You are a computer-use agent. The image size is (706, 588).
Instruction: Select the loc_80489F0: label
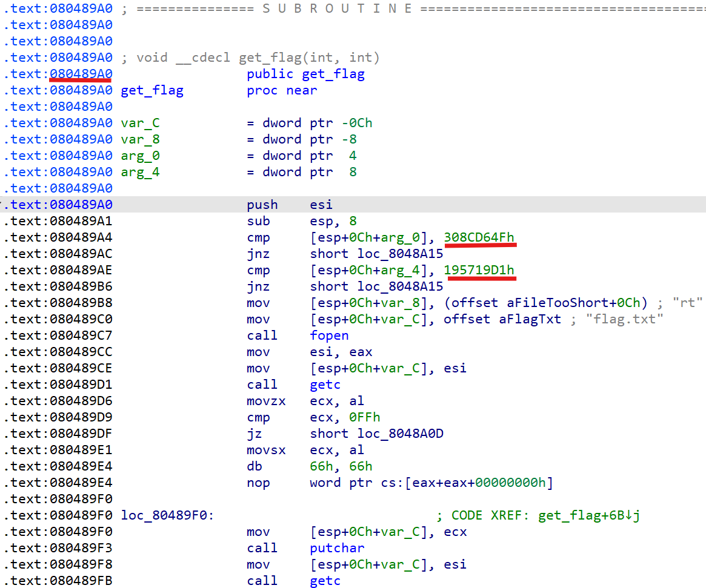pyautogui.click(x=167, y=515)
